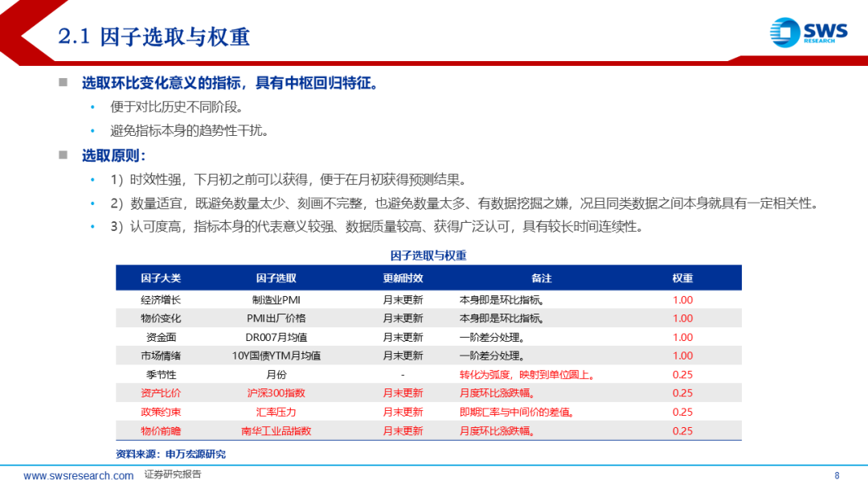Click the weight 1.00 in 市场情绪 row
868x489 pixels.
[682, 355]
